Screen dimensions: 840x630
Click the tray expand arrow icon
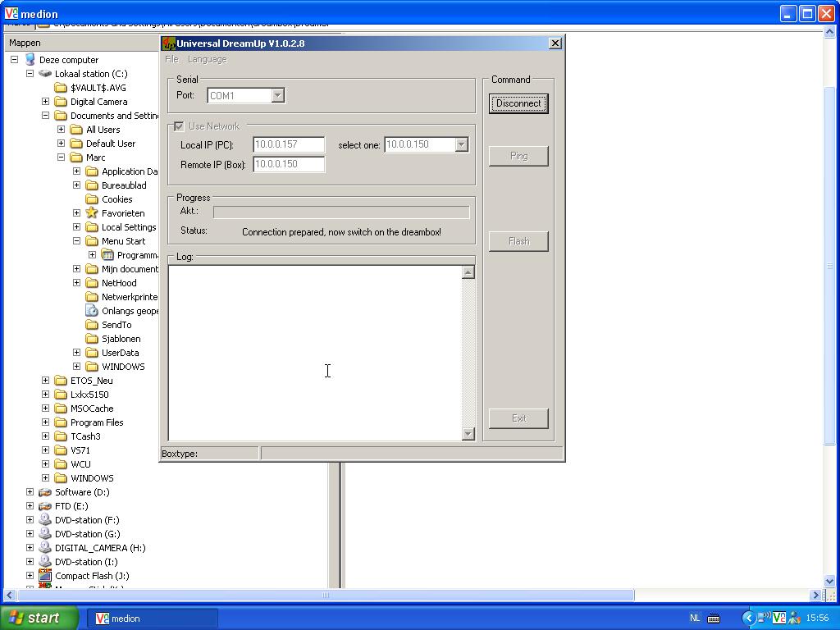[x=748, y=619]
